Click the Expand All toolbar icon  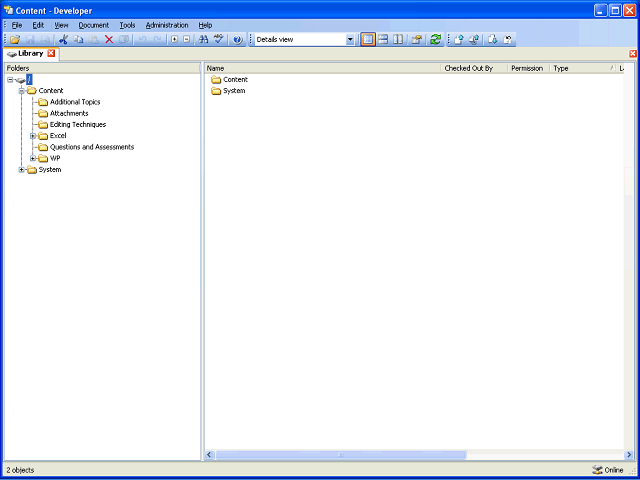click(175, 40)
